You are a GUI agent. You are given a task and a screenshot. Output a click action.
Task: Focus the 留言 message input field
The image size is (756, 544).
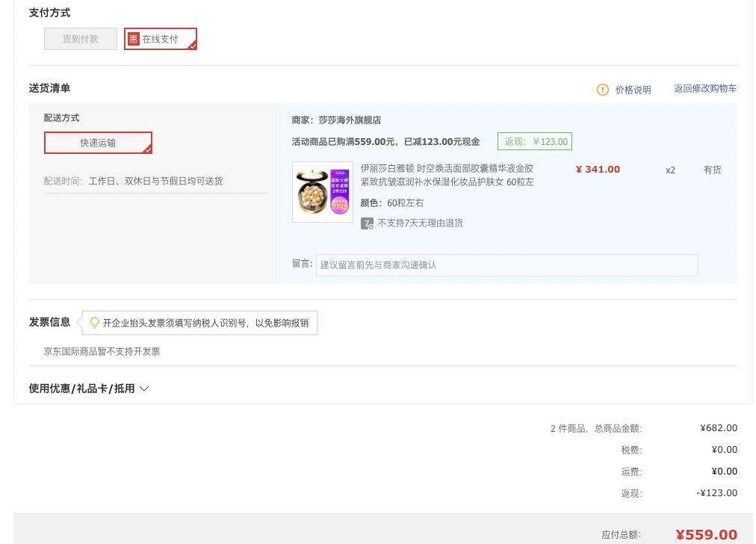coord(506,265)
